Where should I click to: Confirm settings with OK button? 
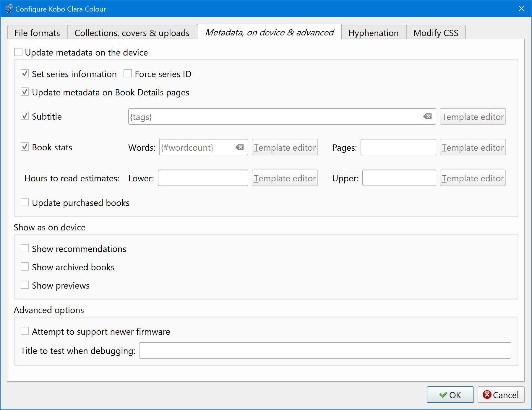pos(450,395)
